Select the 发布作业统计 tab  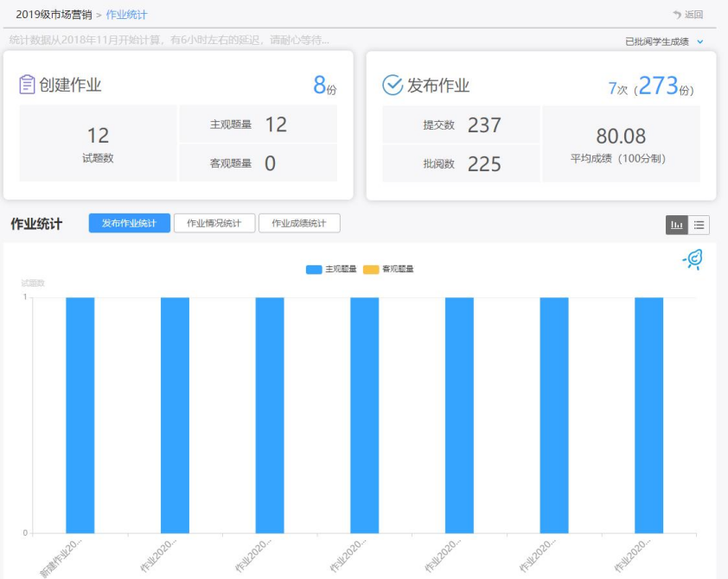tap(129, 224)
